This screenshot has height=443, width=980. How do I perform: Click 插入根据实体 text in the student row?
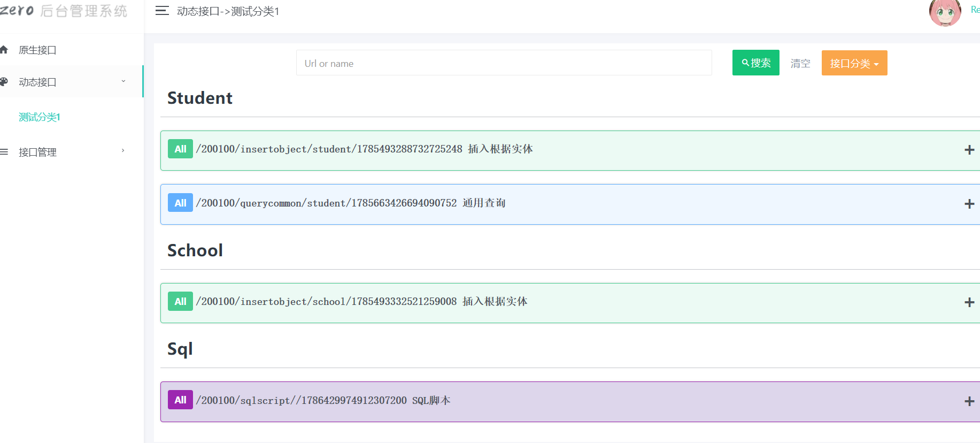(500, 149)
